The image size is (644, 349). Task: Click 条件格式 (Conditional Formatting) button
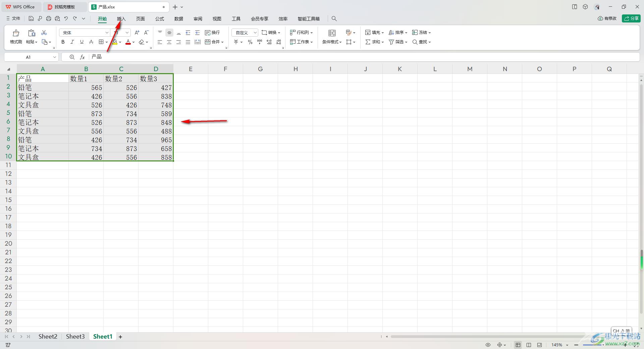pos(332,37)
